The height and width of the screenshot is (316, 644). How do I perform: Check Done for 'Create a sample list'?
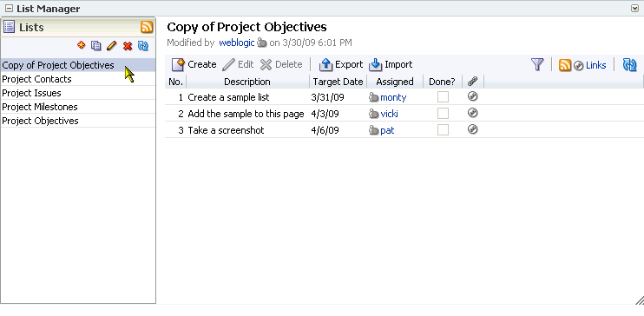(443, 97)
